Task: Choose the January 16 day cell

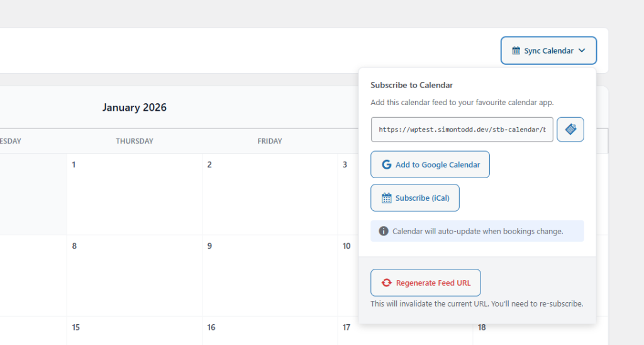Action: click(270, 331)
